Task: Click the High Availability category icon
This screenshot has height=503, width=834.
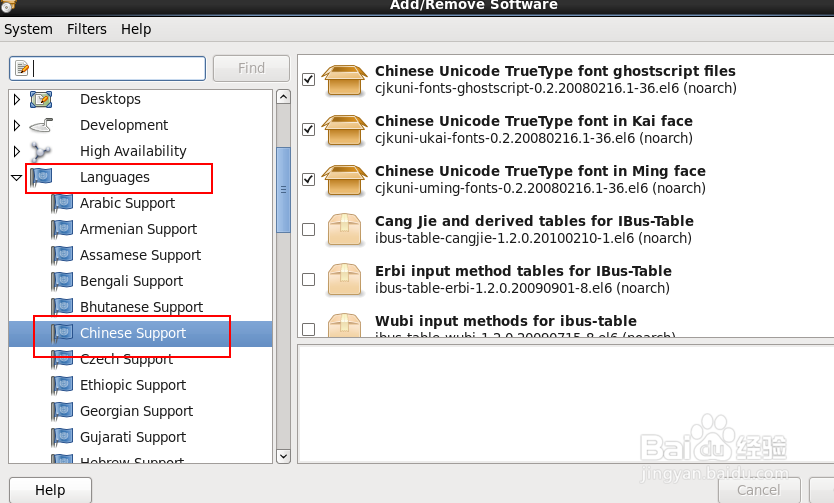Action: pos(41,152)
